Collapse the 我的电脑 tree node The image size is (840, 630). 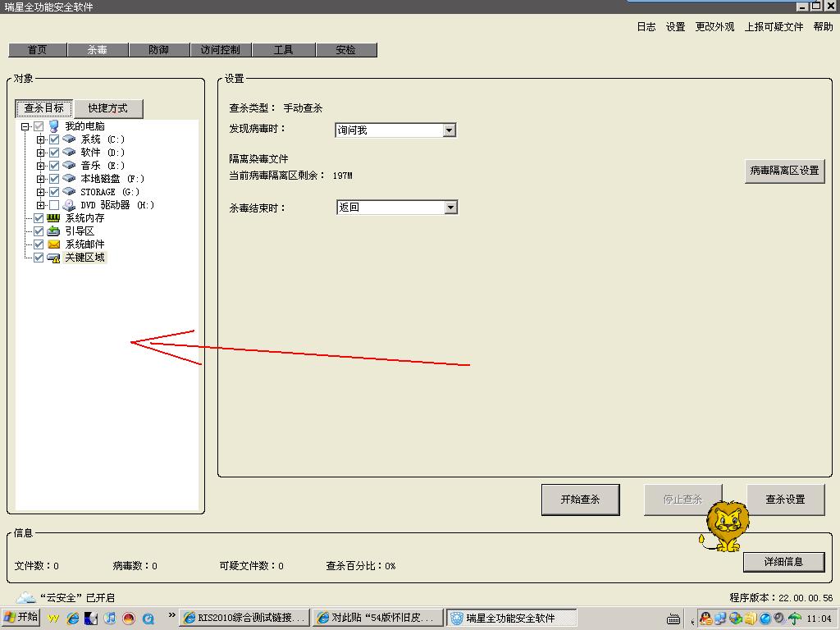point(25,127)
